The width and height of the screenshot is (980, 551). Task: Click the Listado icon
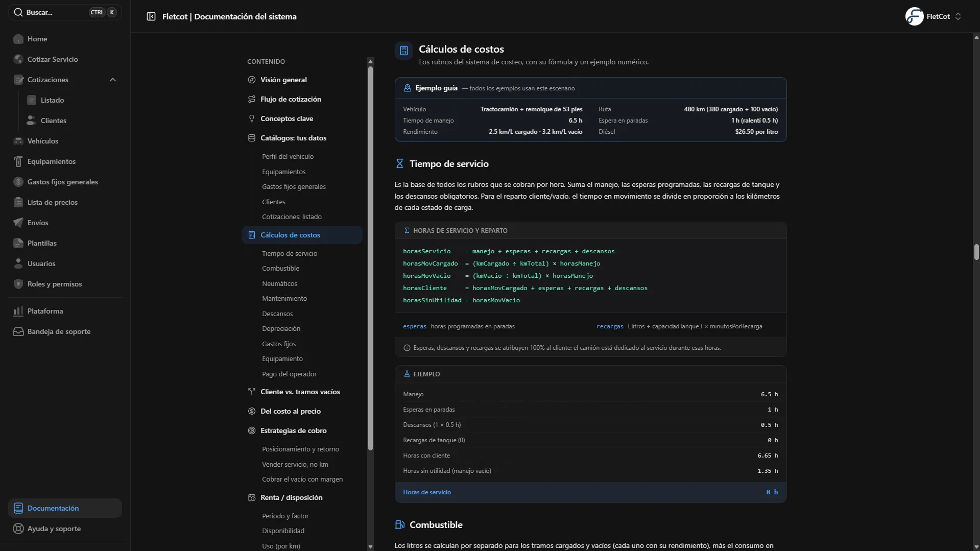pos(32,100)
